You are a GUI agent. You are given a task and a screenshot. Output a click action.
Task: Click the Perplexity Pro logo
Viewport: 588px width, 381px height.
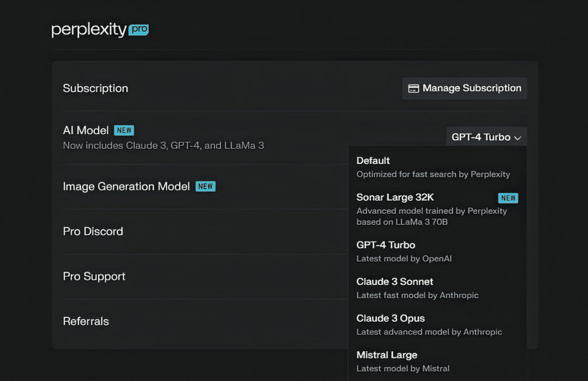[x=100, y=30]
